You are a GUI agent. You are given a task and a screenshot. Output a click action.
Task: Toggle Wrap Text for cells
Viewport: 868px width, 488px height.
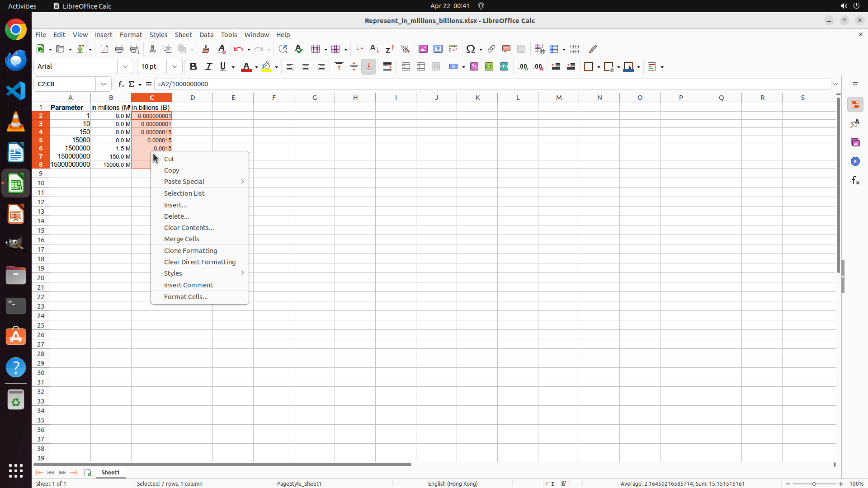tap(387, 67)
